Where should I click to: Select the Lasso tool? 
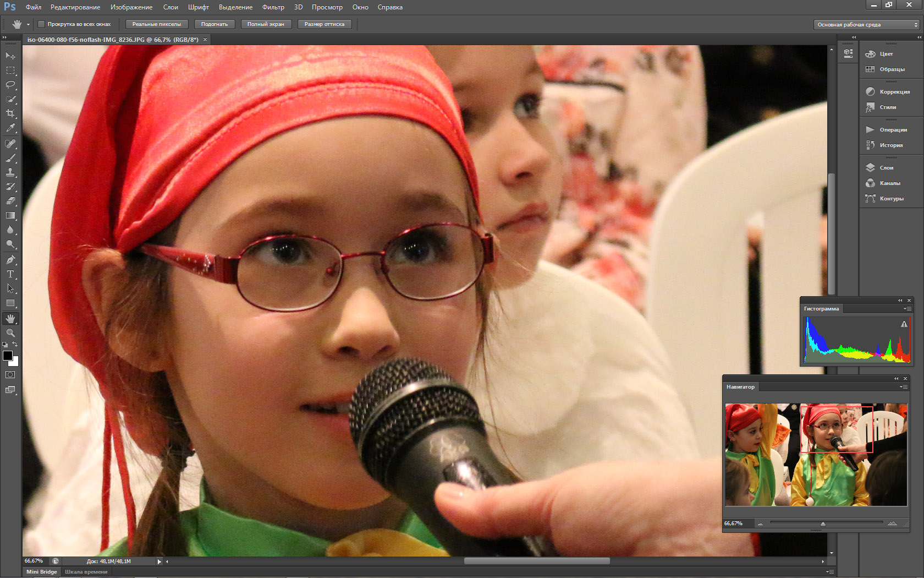(x=10, y=85)
